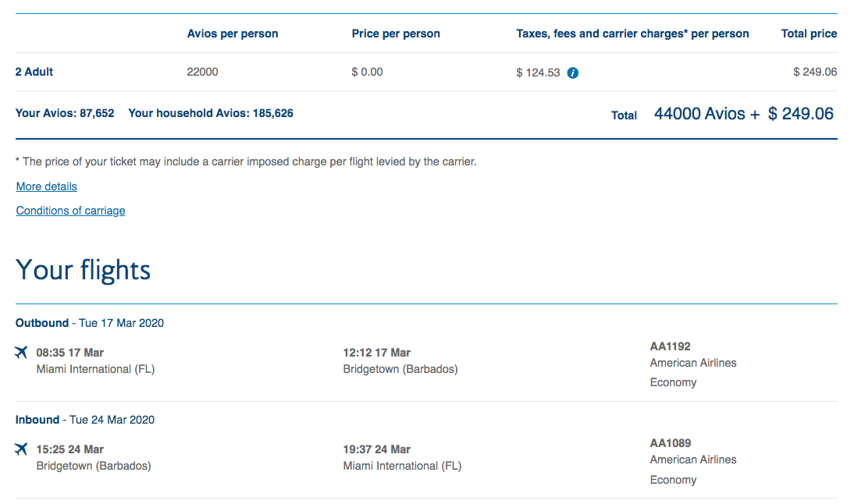Select the AA1192 flight number
This screenshot has width=854, height=504.
tap(670, 346)
